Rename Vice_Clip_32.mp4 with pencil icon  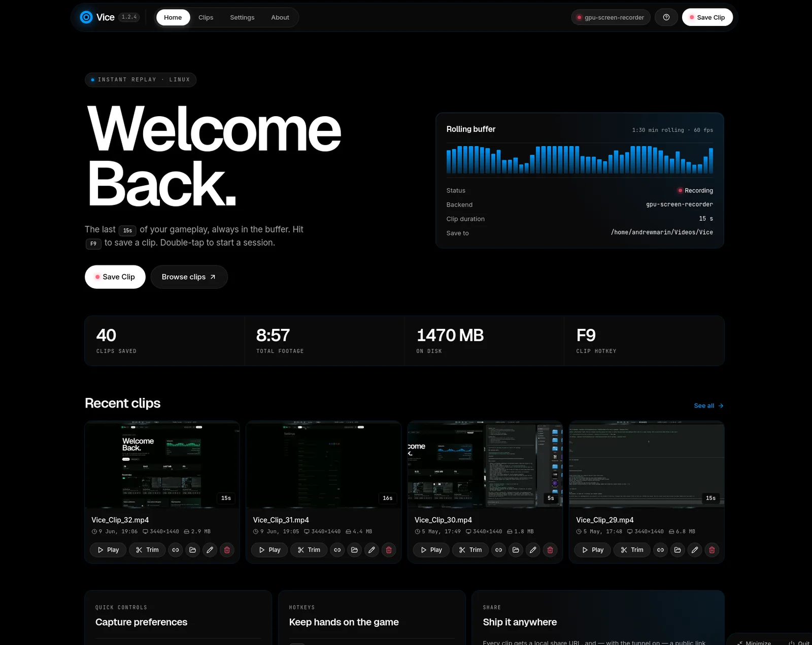tap(210, 550)
